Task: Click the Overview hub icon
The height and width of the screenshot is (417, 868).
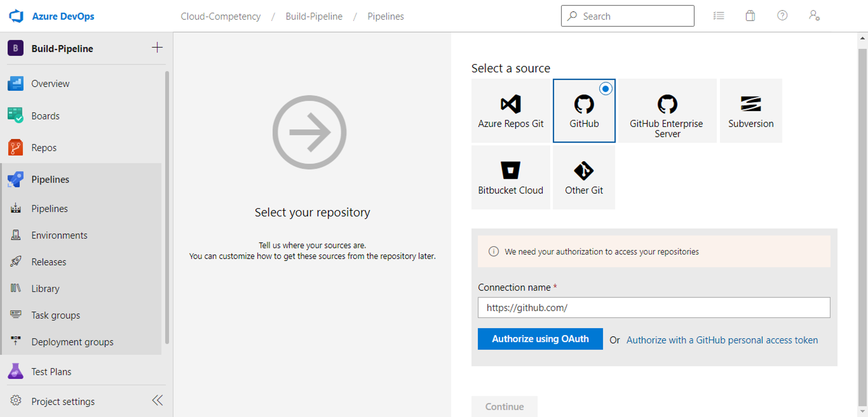Action: point(16,83)
